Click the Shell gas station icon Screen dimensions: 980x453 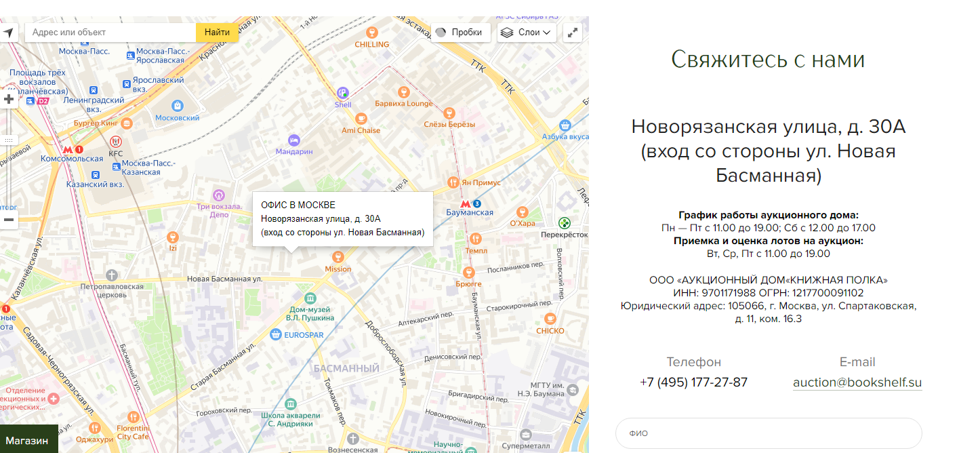point(343,93)
